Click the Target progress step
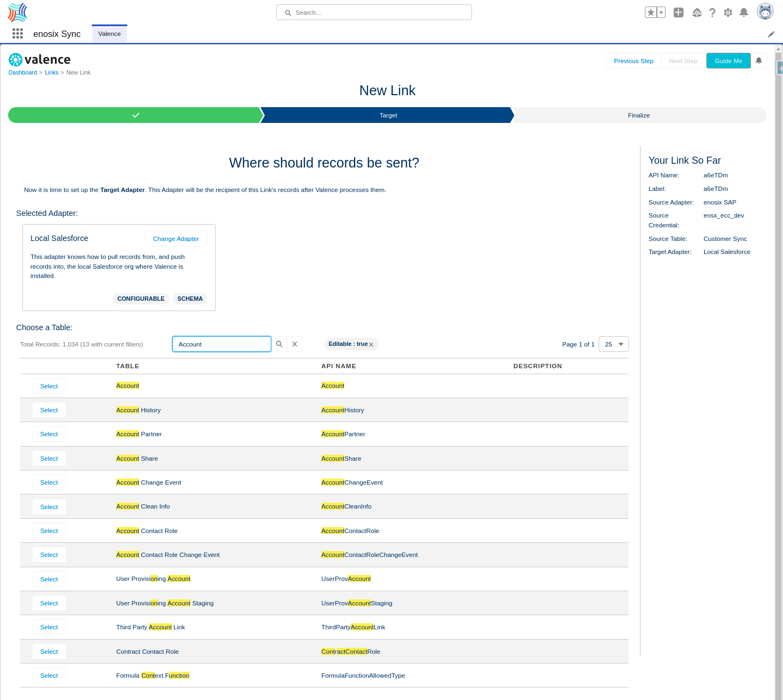Image resolution: width=783 pixels, height=700 pixels. (388, 115)
